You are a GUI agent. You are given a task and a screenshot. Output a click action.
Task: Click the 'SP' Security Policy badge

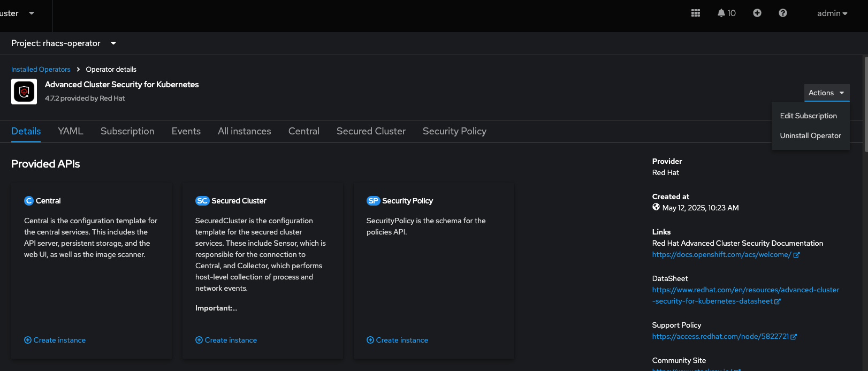pyautogui.click(x=373, y=201)
